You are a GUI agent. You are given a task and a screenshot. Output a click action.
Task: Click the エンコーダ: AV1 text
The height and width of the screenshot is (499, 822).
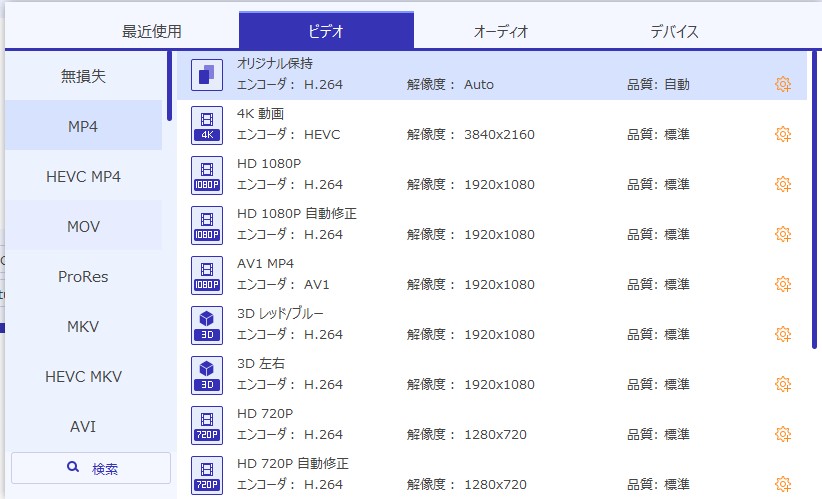click(283, 284)
